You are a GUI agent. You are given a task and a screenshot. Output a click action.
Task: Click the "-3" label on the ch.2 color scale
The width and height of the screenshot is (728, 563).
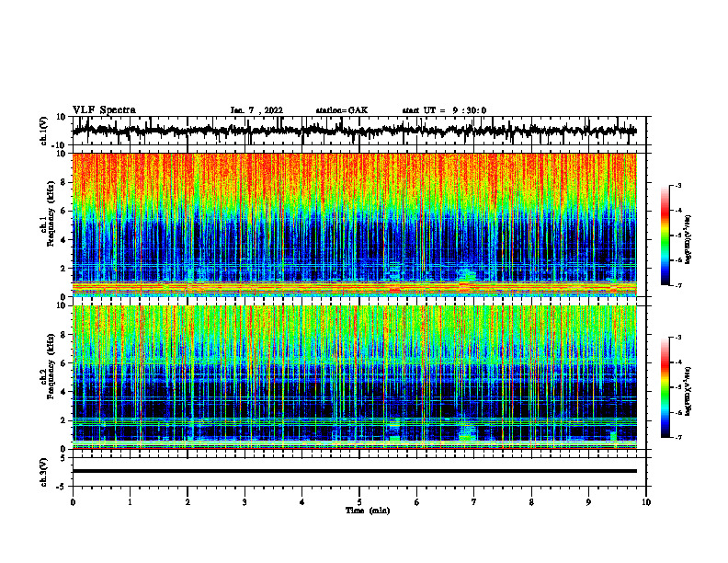point(677,338)
